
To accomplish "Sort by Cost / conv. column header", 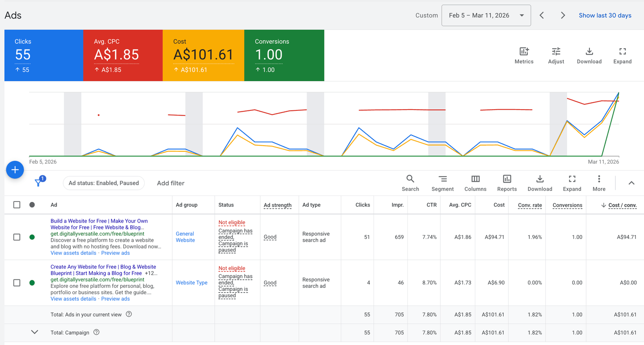I will click(622, 205).
